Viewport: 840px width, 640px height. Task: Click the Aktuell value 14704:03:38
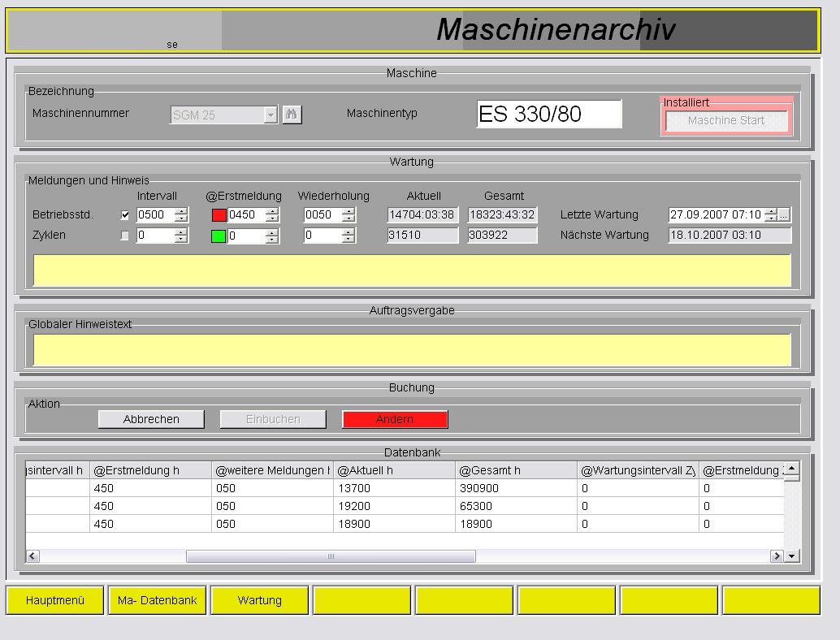(422, 214)
